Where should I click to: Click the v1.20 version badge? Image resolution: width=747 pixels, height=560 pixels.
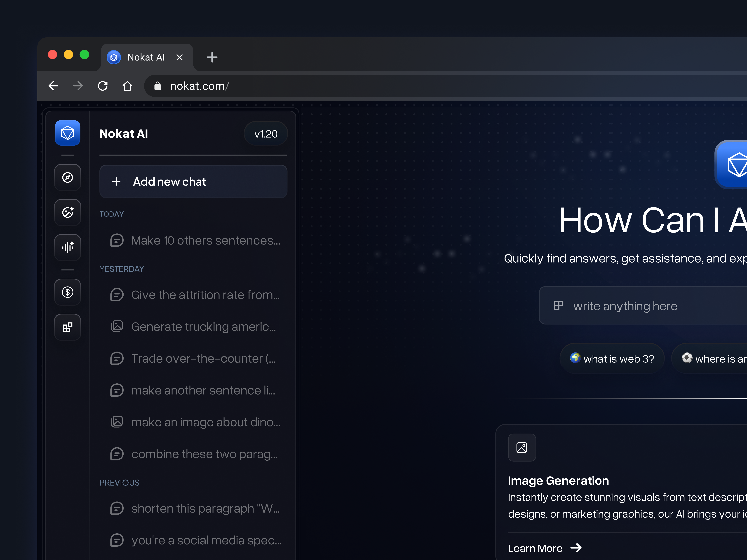coord(266,133)
